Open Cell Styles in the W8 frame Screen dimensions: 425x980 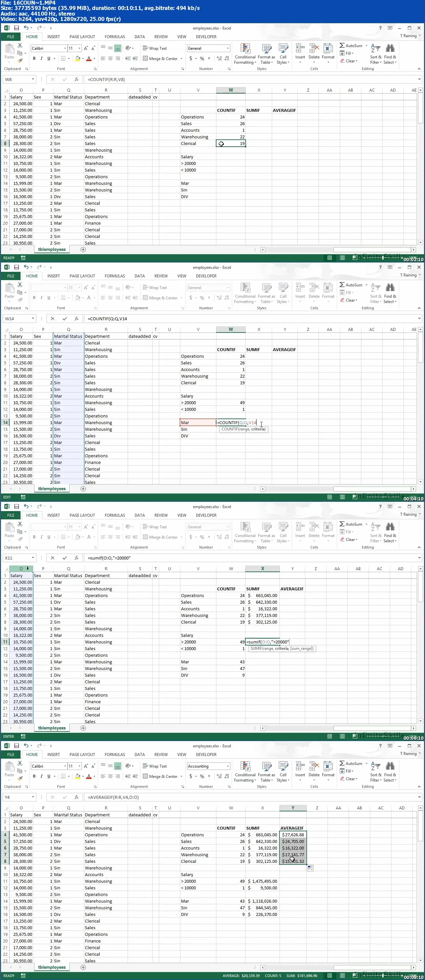283,54
